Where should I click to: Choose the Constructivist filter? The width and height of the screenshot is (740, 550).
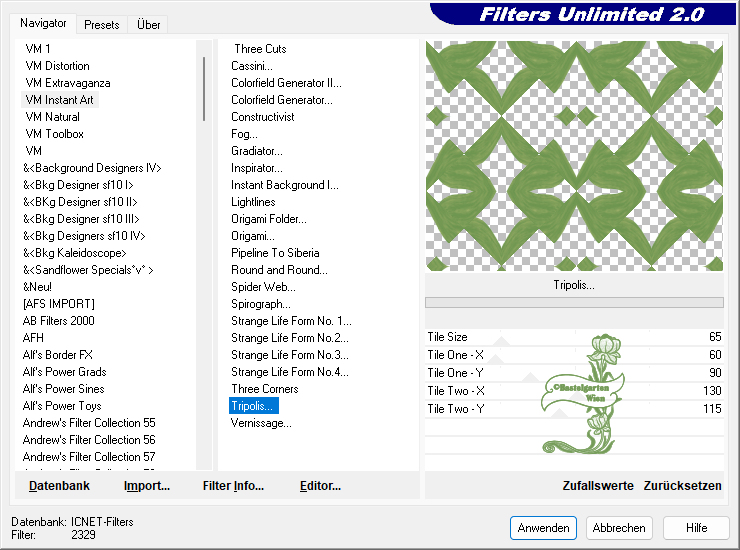pos(262,117)
